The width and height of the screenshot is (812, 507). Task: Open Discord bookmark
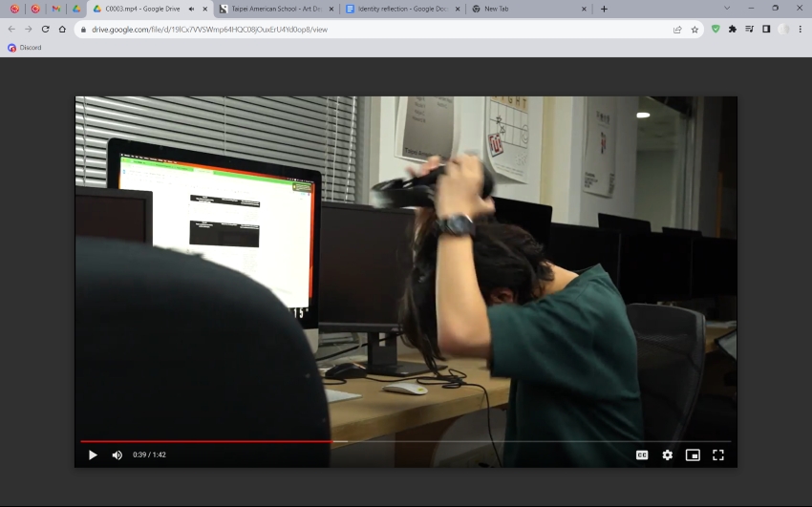[x=25, y=47]
